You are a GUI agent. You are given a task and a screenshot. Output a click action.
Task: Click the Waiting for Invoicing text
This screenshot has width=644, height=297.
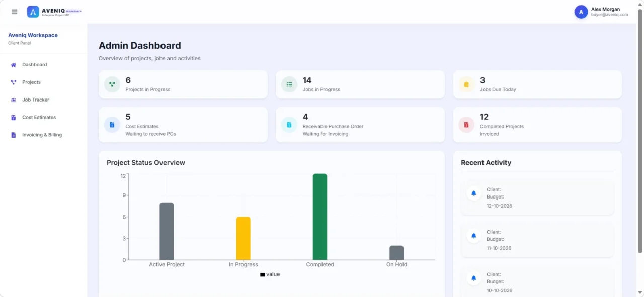326,134
